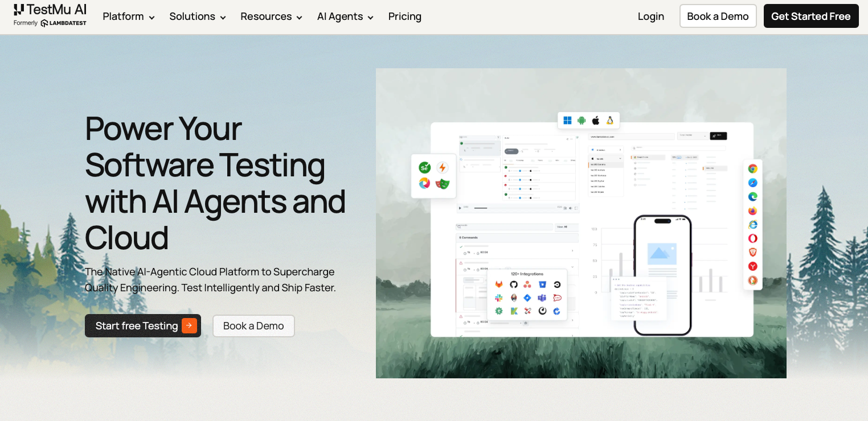This screenshot has width=868, height=421.
Task: Open the Solutions dropdown
Action: point(198,16)
